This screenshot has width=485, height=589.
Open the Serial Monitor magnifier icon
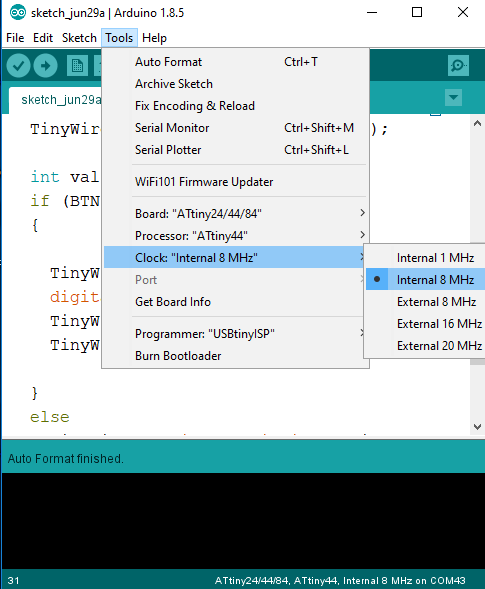(458, 66)
